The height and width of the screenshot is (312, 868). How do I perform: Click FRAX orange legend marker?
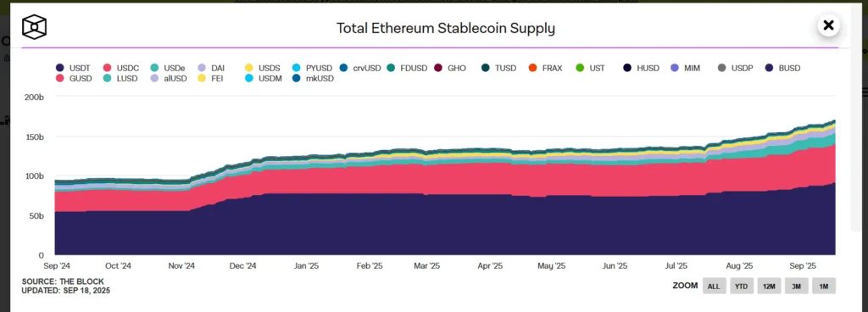point(532,68)
